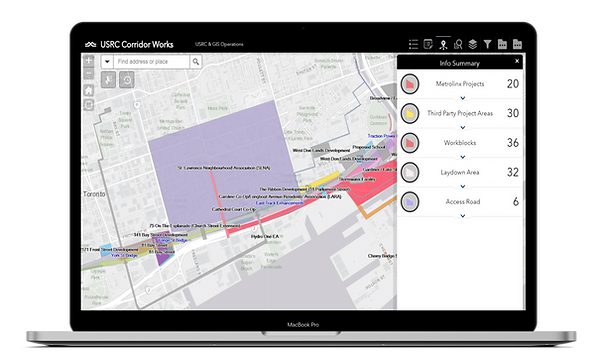Open the edit notes widget in header
The height and width of the screenshot is (363, 599).
[x=428, y=44]
